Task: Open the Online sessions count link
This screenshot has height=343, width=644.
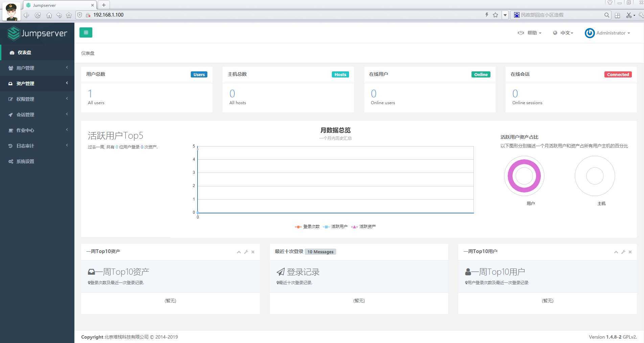Action: click(x=515, y=93)
